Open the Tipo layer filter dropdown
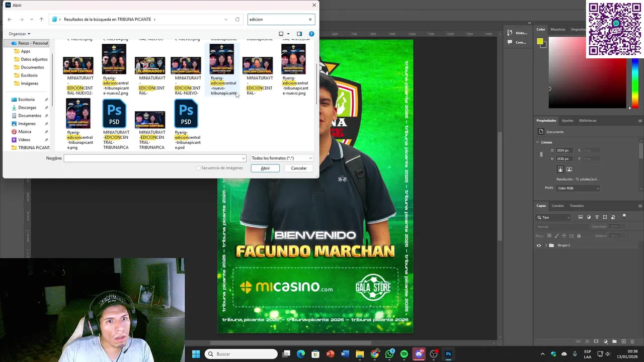Screen dimensions: 644x362 coord(554,217)
